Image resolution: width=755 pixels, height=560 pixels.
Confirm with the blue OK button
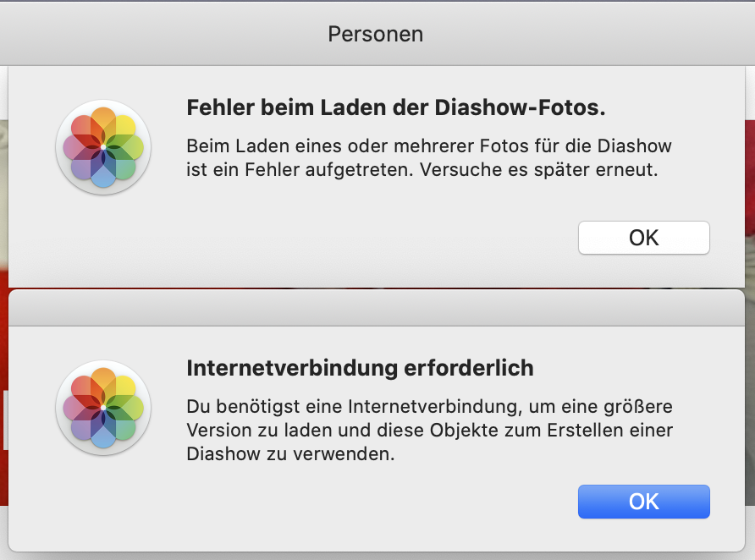(x=643, y=502)
